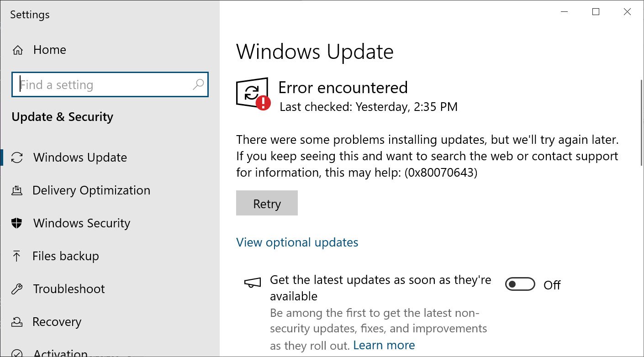Click the Windows Security shield icon
The image size is (644, 357).
(x=17, y=223)
